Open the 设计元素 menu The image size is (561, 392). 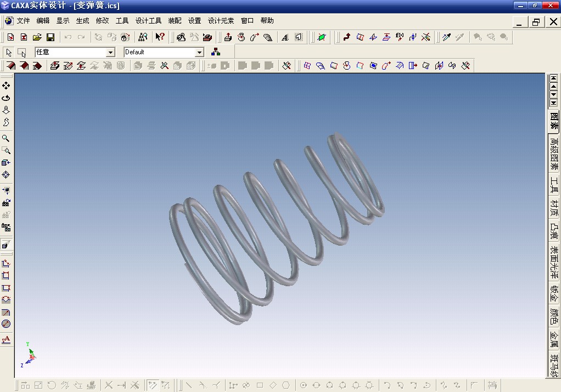coord(221,21)
